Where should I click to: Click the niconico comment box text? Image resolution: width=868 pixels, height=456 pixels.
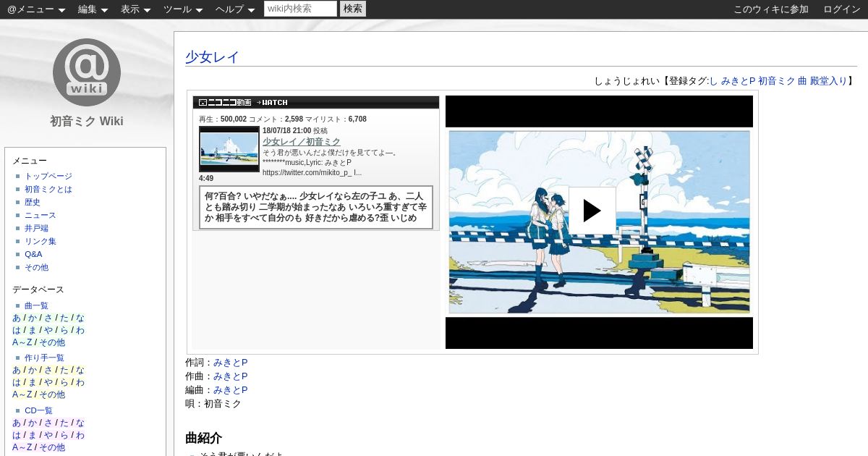tap(316, 207)
